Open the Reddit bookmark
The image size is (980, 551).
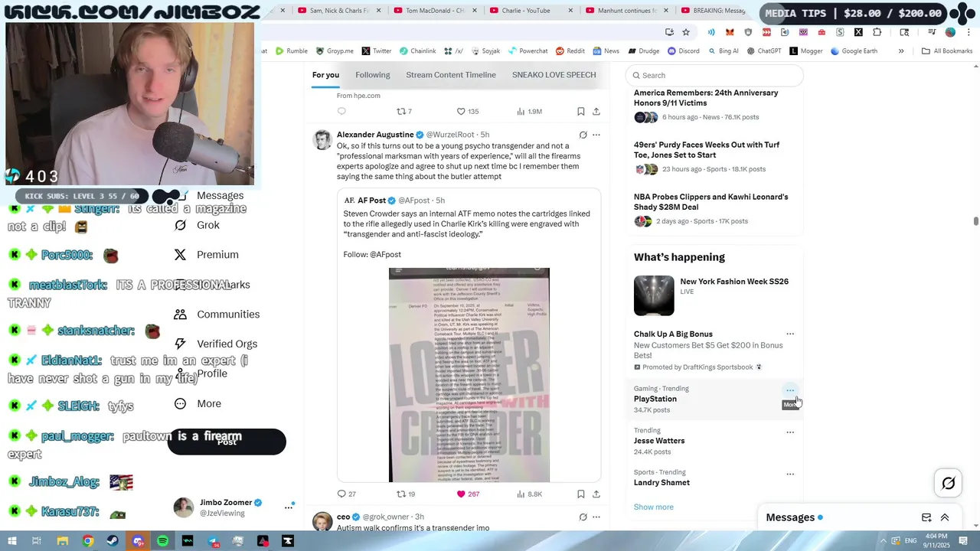pyautogui.click(x=570, y=51)
